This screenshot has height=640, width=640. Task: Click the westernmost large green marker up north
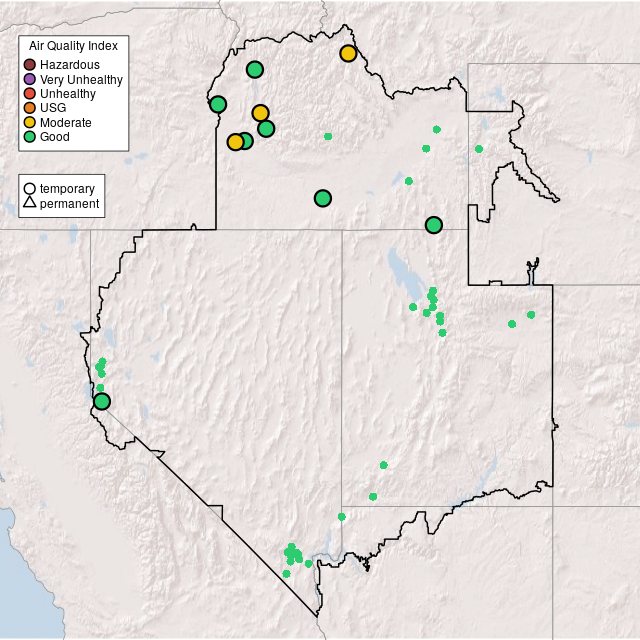click(218, 104)
